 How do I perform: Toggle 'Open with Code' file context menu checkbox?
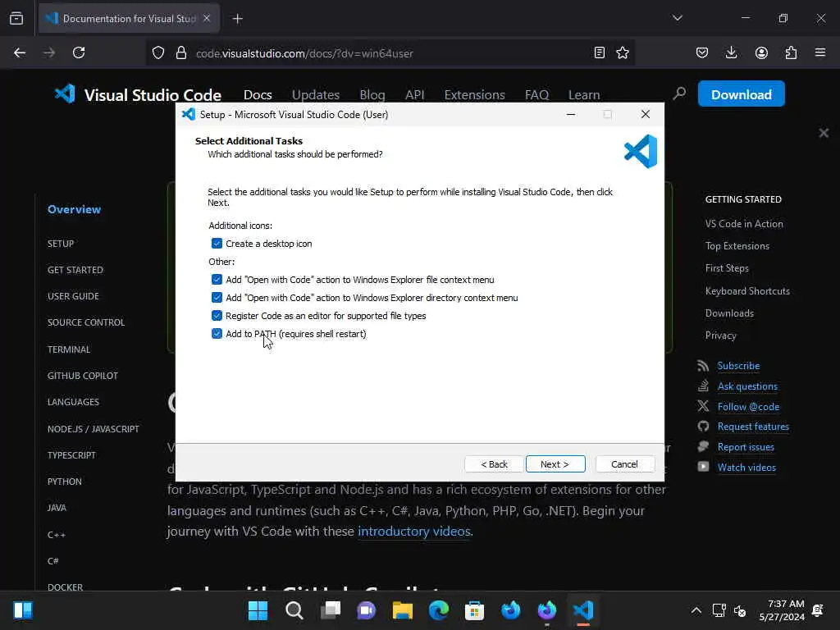click(217, 280)
